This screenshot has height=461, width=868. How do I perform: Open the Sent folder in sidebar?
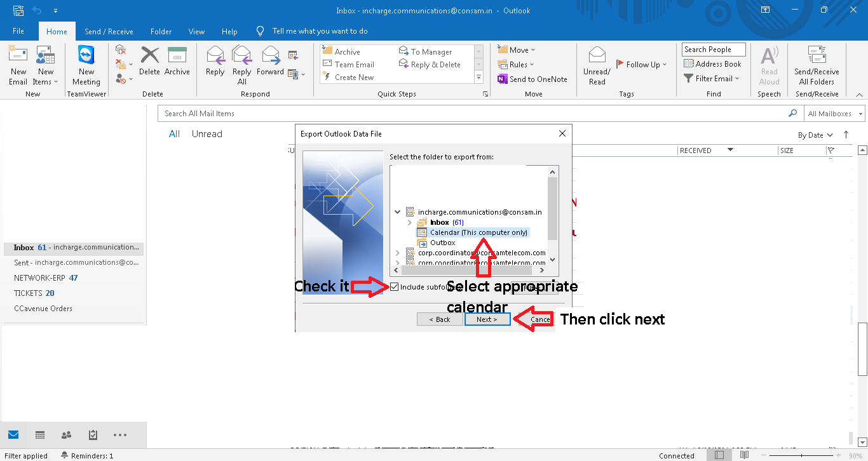point(73,262)
